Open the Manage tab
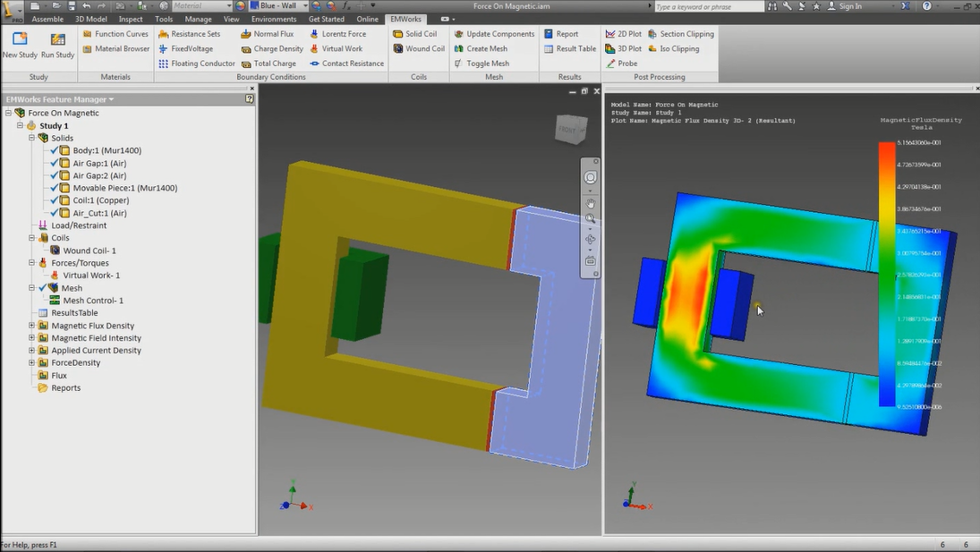The height and width of the screenshot is (552, 980). click(198, 20)
